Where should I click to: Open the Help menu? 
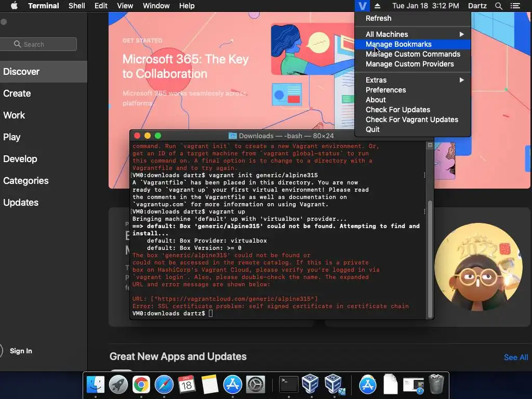coord(187,6)
